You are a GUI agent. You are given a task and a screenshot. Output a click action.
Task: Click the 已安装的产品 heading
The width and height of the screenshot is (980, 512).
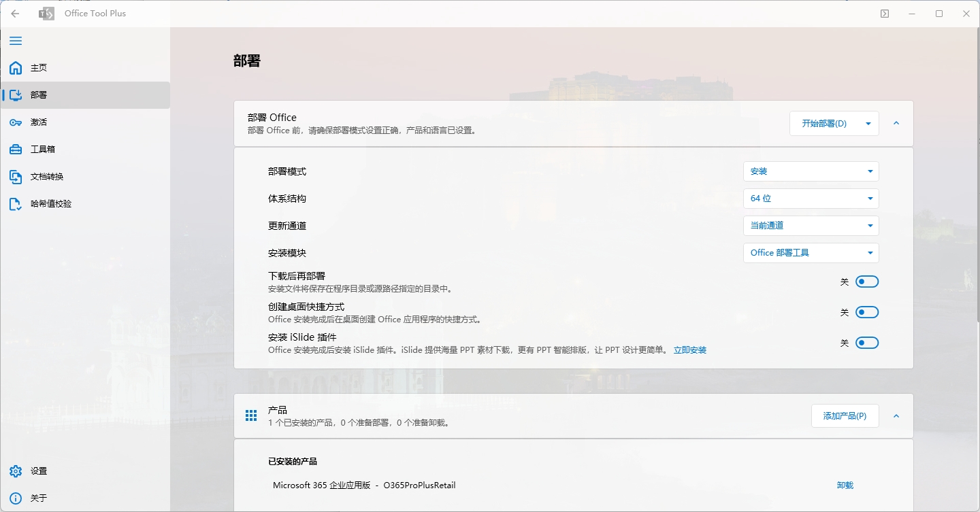(293, 462)
